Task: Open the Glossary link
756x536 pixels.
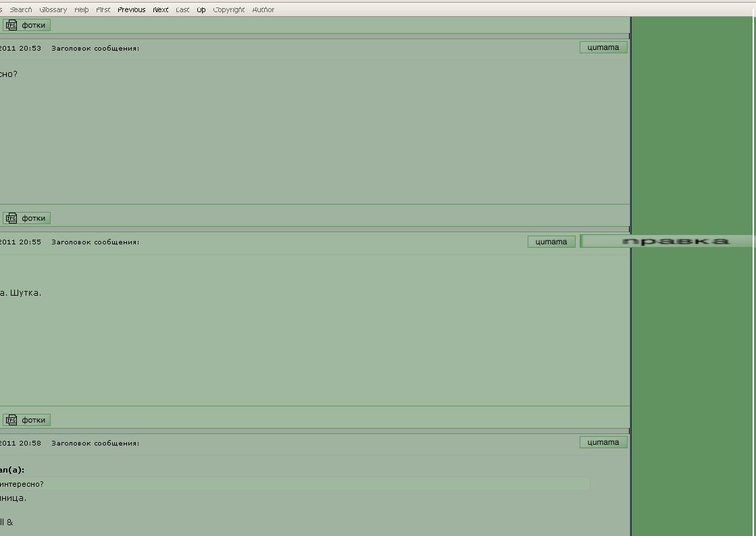Action: pyautogui.click(x=53, y=9)
